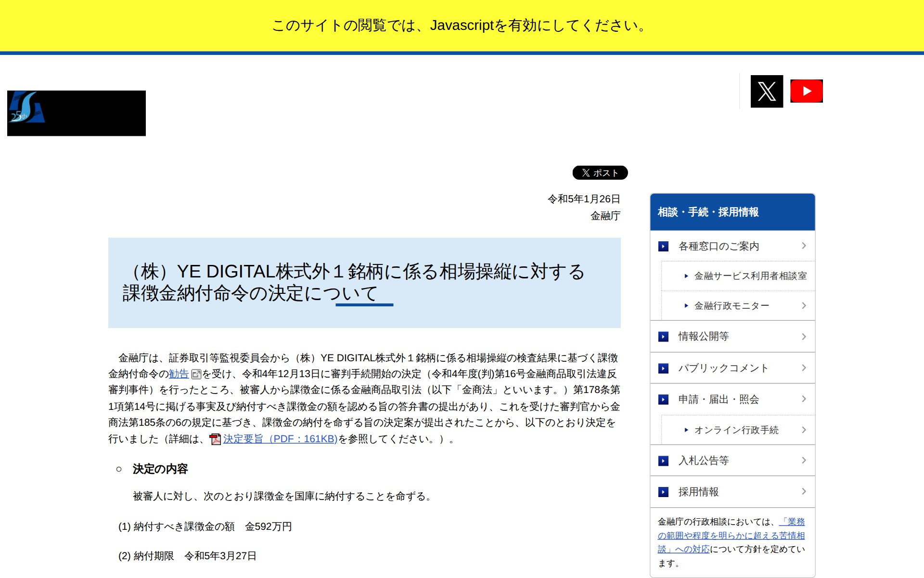The image size is (924, 578).
Task: Open the 「業務の範囲...苦情相談」への対応 link
Action: pyautogui.click(x=731, y=535)
